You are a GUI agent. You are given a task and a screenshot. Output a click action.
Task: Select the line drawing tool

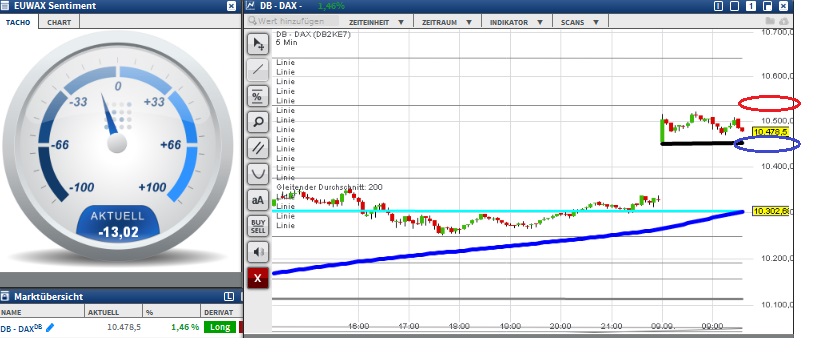(257, 70)
